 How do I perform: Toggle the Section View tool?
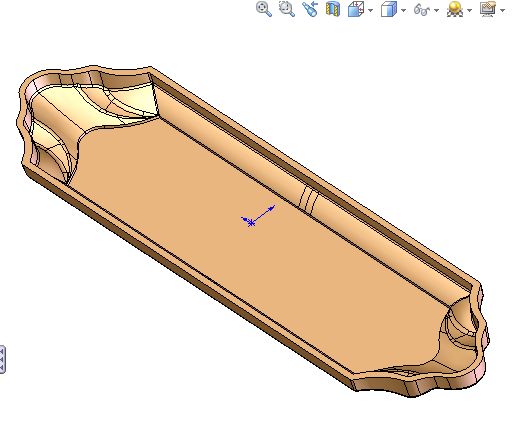click(x=333, y=9)
